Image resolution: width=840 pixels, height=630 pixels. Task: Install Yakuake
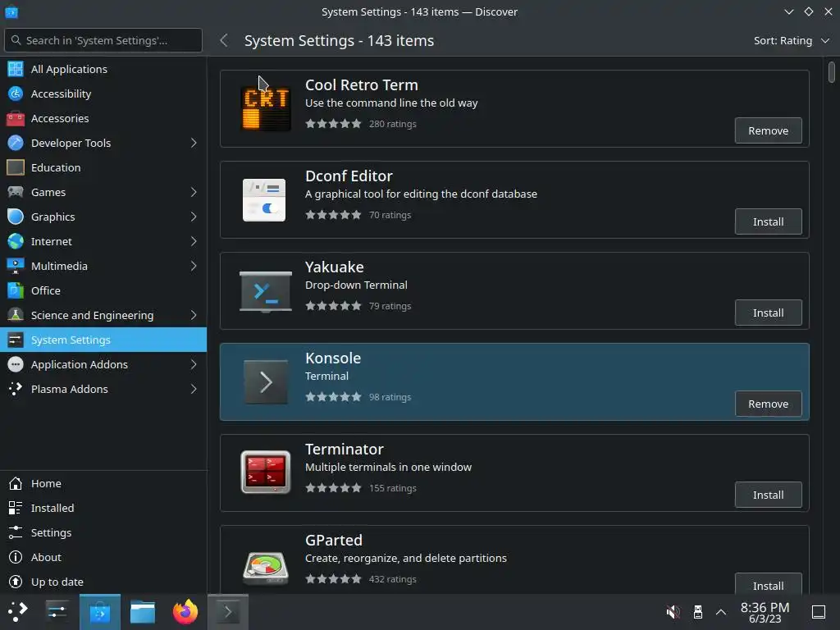click(x=768, y=313)
